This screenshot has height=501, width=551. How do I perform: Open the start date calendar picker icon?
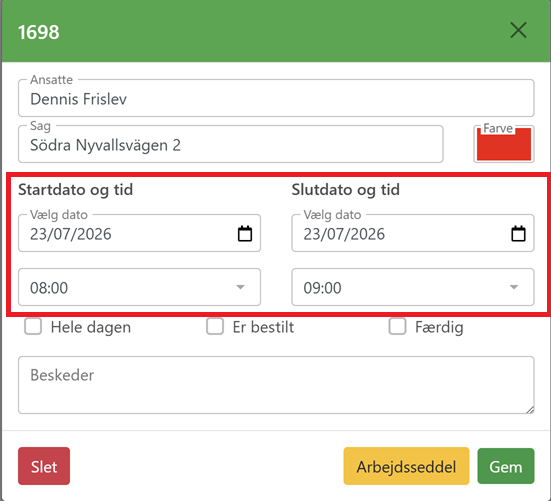[x=245, y=234]
